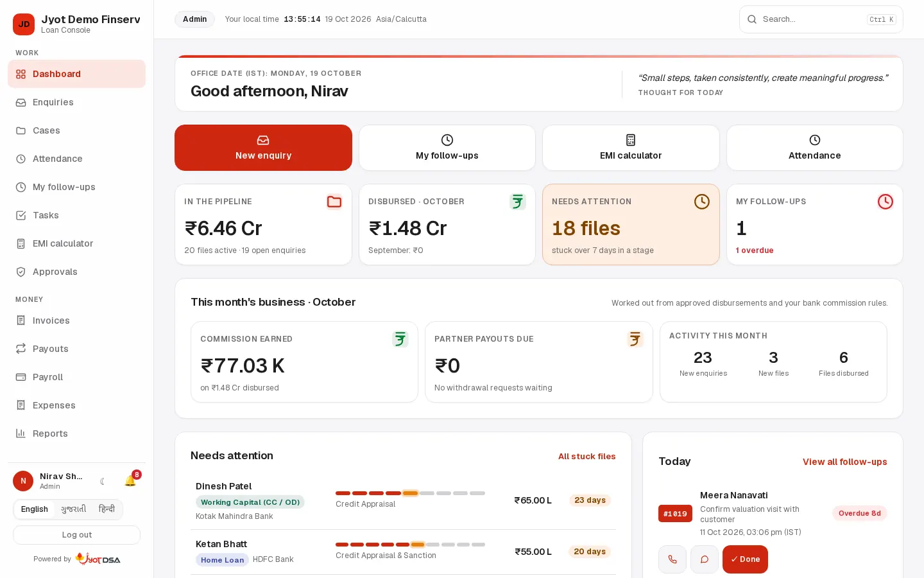Click the Disbursed October rupee icon

point(518,202)
